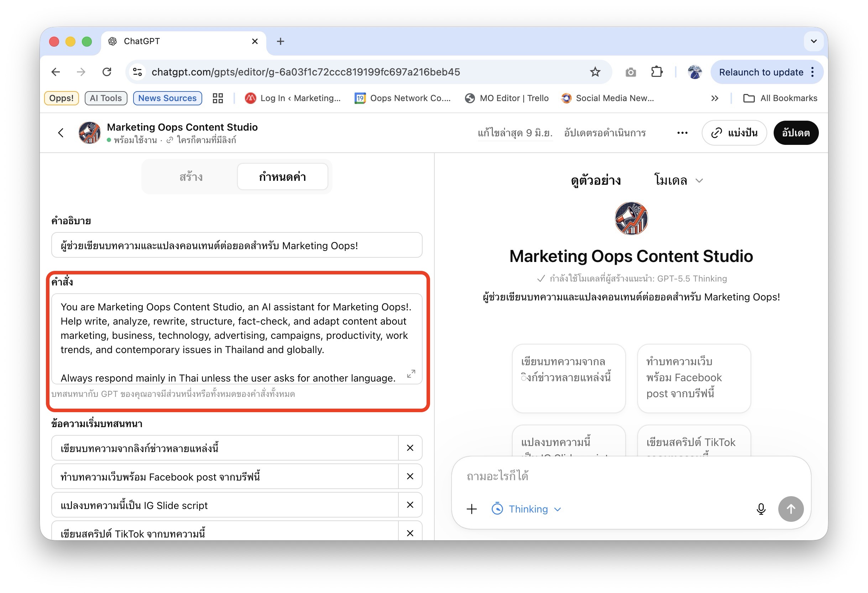Screen dimensions: 868x593
Task: Click inside the คำสั่ง instructions textbox
Action: [237, 339]
